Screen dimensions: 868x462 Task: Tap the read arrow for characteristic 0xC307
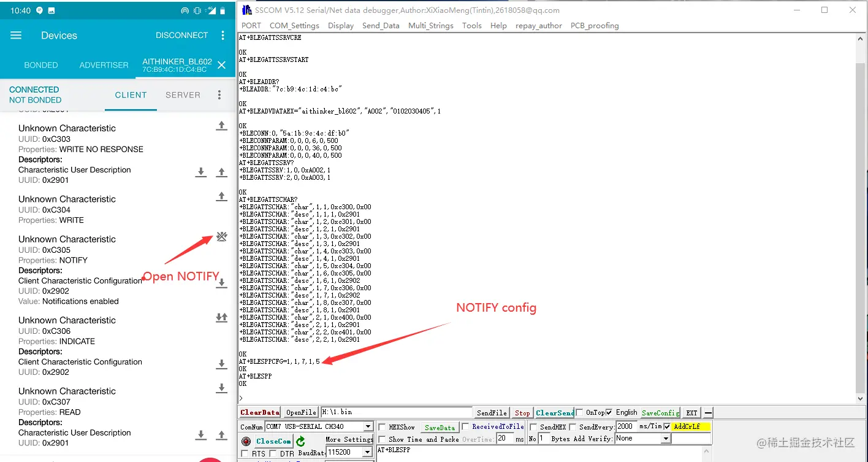(222, 388)
